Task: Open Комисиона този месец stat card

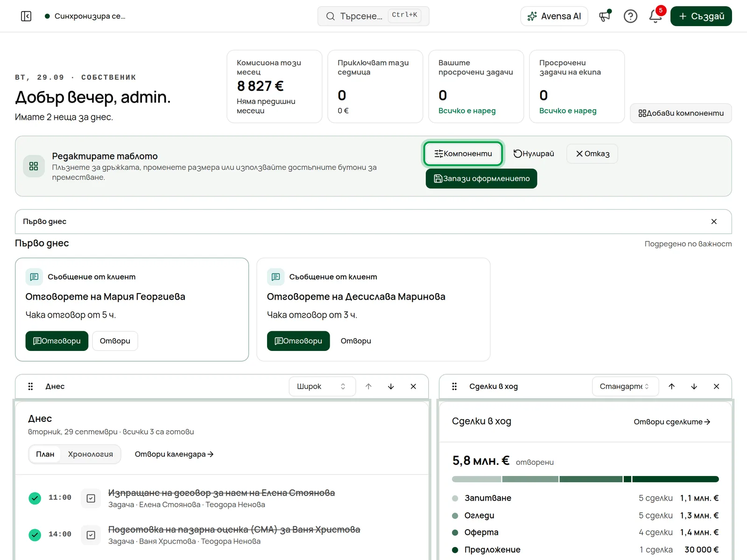Action: pyautogui.click(x=275, y=87)
